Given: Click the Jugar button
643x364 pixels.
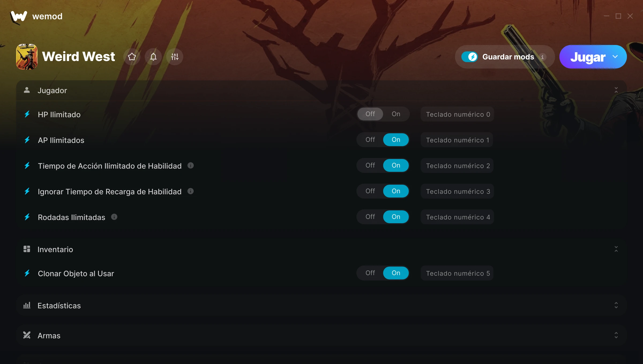Looking at the screenshot, I should [x=588, y=57].
